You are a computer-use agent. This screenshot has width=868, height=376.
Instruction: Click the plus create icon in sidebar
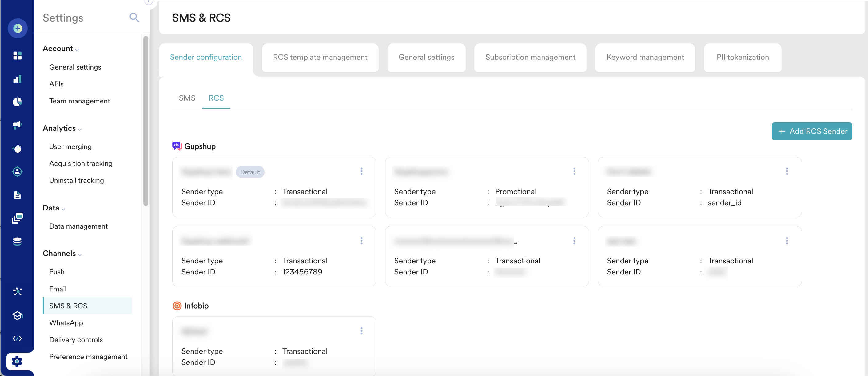(x=18, y=28)
